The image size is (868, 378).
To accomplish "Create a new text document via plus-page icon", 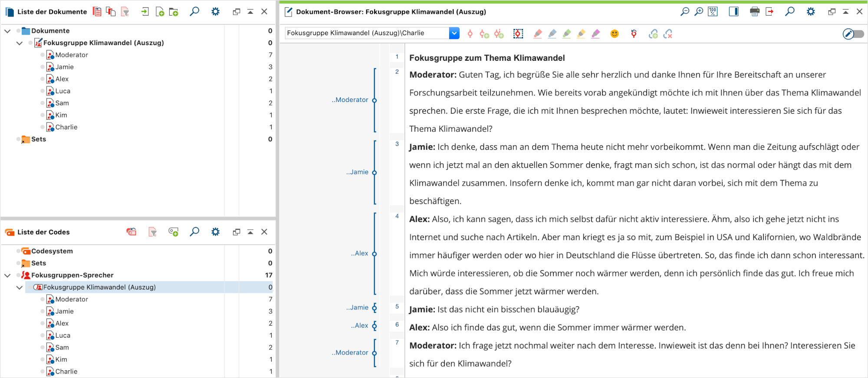I will point(160,12).
